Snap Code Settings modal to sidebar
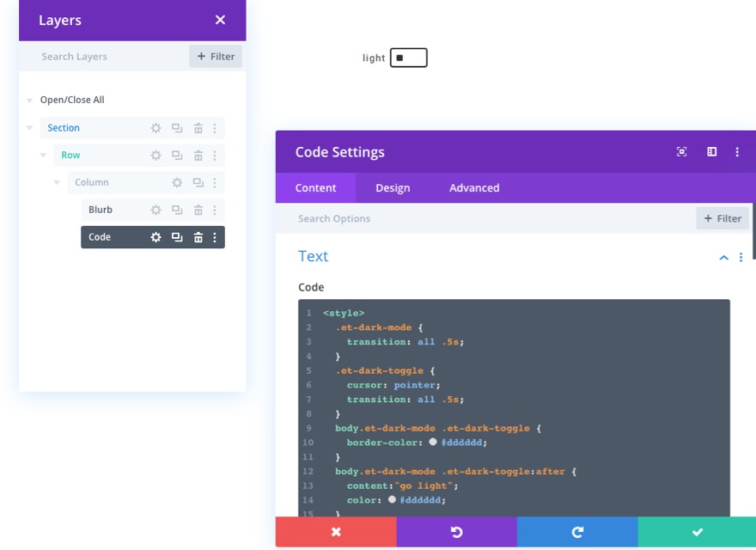 click(711, 151)
